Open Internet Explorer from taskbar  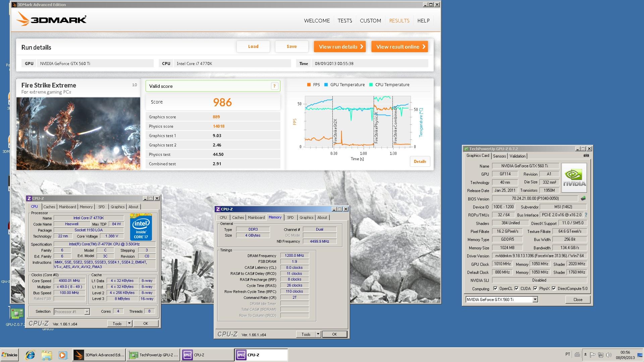(x=30, y=355)
